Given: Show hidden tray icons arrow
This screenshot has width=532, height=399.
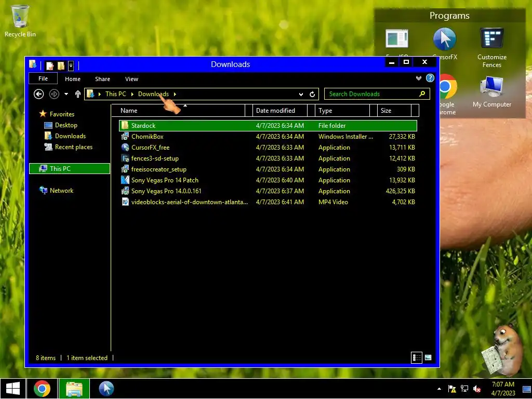Looking at the screenshot, I should [x=440, y=389].
